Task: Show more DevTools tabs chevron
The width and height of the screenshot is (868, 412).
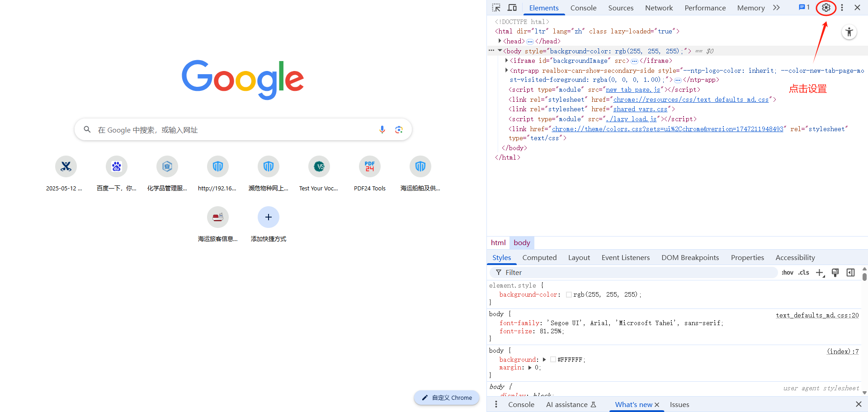Action: tap(776, 8)
